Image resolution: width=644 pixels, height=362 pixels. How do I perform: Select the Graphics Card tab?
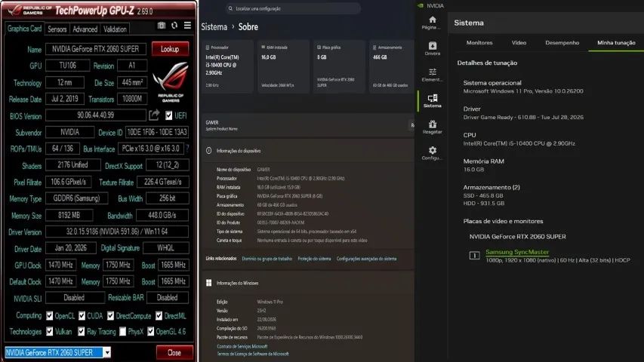coord(24,29)
